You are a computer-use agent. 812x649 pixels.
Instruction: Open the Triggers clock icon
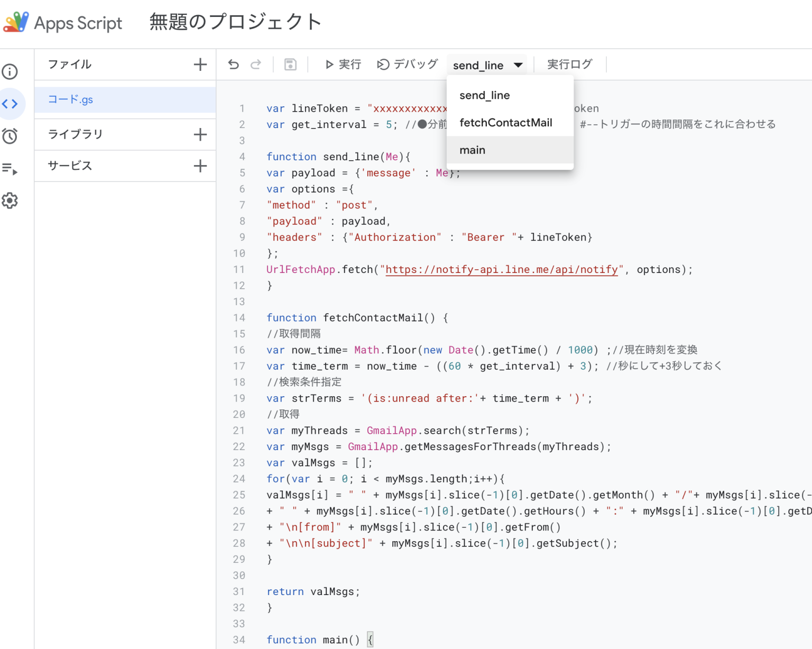pyautogui.click(x=10, y=136)
